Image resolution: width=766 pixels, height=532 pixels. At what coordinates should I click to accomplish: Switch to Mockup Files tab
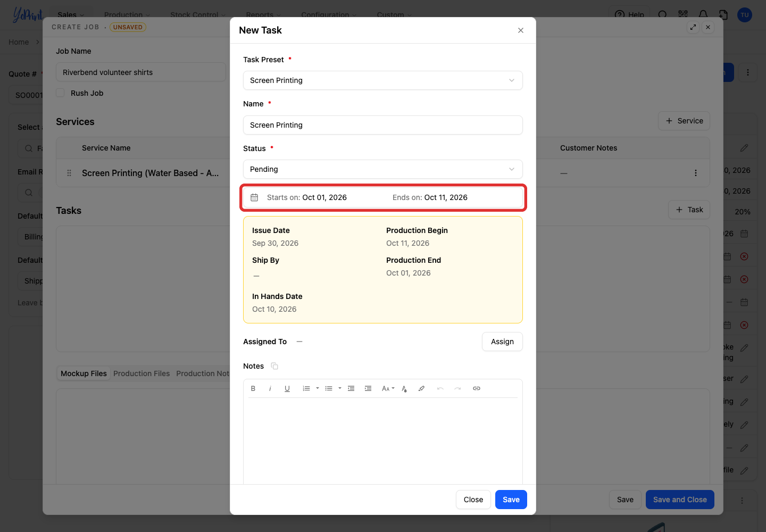[x=84, y=373]
